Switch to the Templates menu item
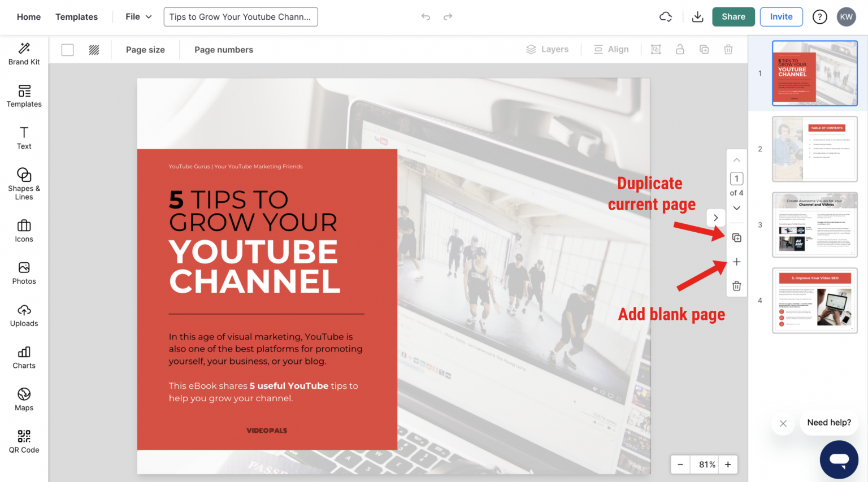This screenshot has width=868, height=482. pos(76,16)
